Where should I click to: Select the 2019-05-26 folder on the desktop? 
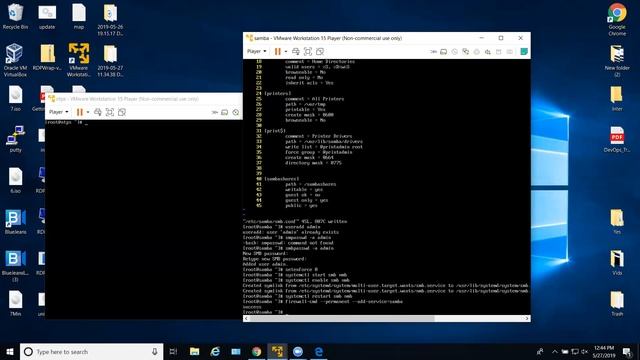(110, 20)
